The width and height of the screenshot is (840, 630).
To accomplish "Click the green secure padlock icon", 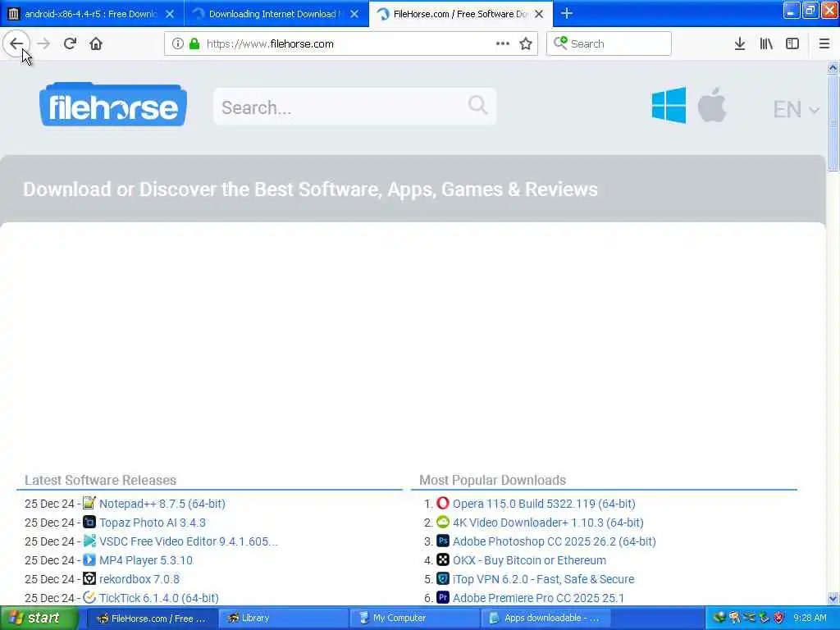I will (194, 44).
